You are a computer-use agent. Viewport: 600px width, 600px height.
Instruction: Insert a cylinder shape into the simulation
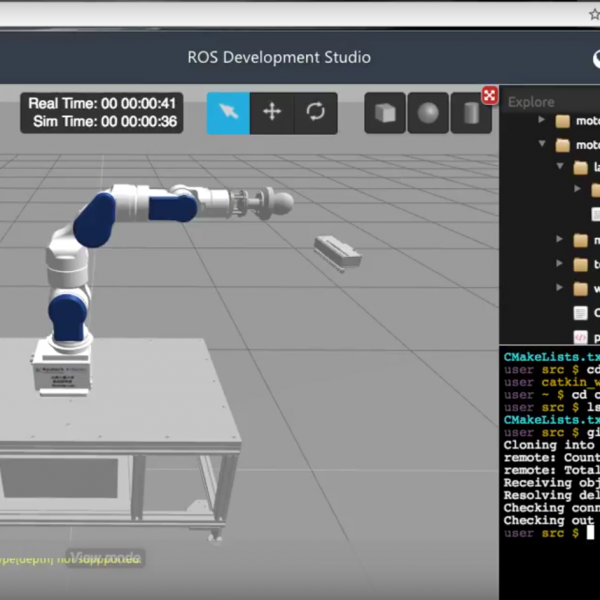(471, 113)
